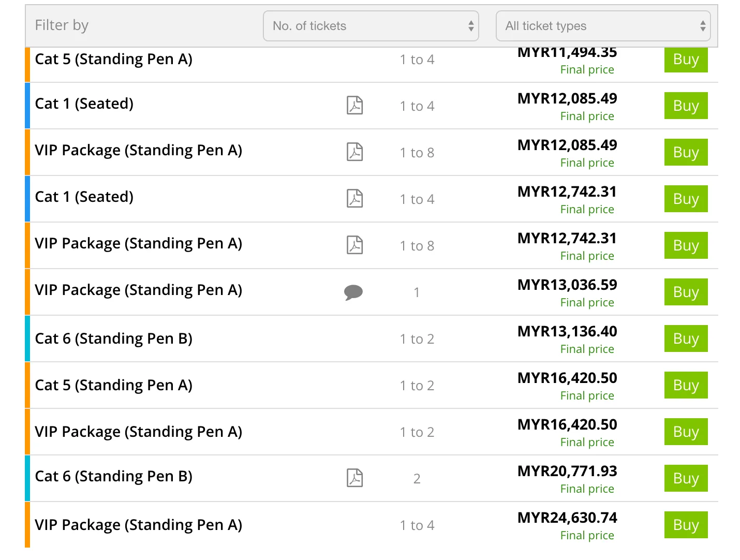Purchase the MYR24,630.74 VIP Package
Screen dimensions: 740x560
coord(686,525)
